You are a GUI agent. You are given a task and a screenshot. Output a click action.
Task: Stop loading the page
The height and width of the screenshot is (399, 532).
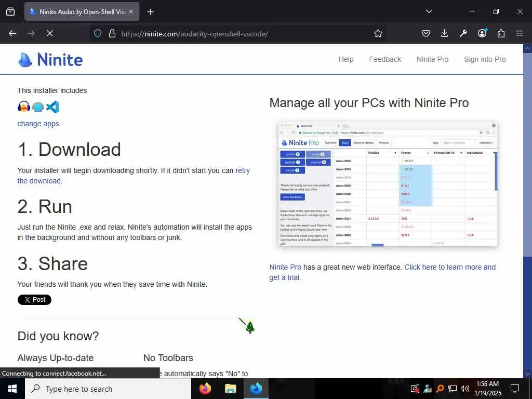(49, 33)
